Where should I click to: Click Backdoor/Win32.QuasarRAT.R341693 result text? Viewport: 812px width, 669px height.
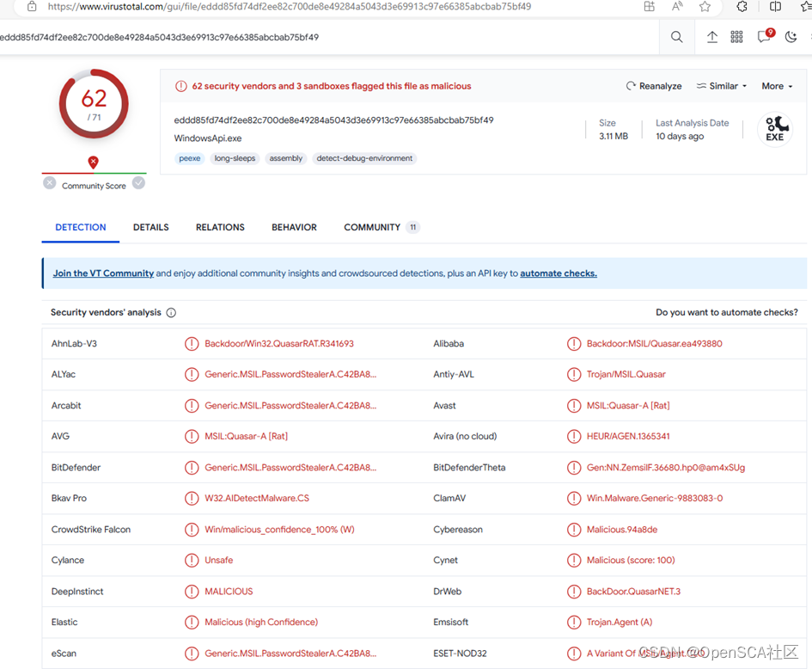point(279,344)
